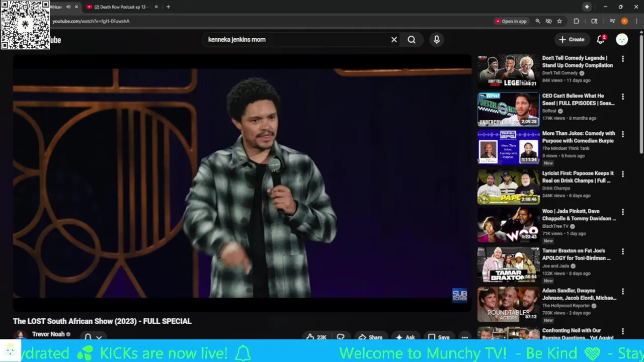Open the 'Open in app' chip
Image resolution: width=644 pixels, height=362 pixels.
[511, 21]
